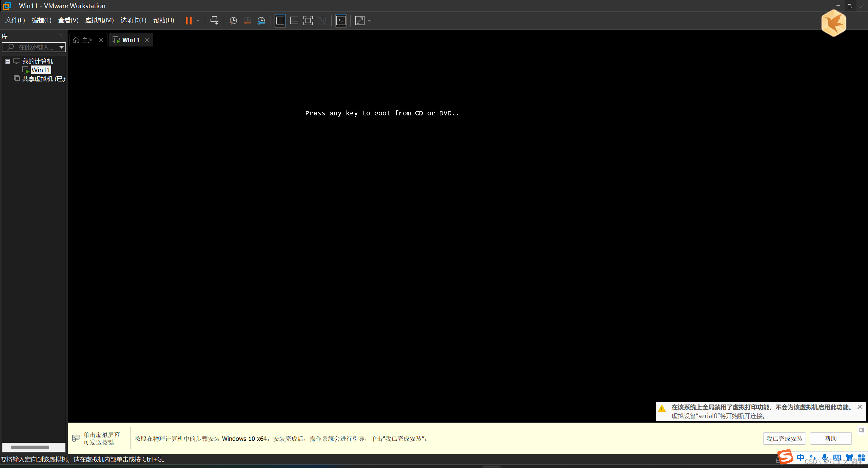Toggle the Sogou punctuation mode icon
The height and width of the screenshot is (468, 868).
click(x=812, y=457)
